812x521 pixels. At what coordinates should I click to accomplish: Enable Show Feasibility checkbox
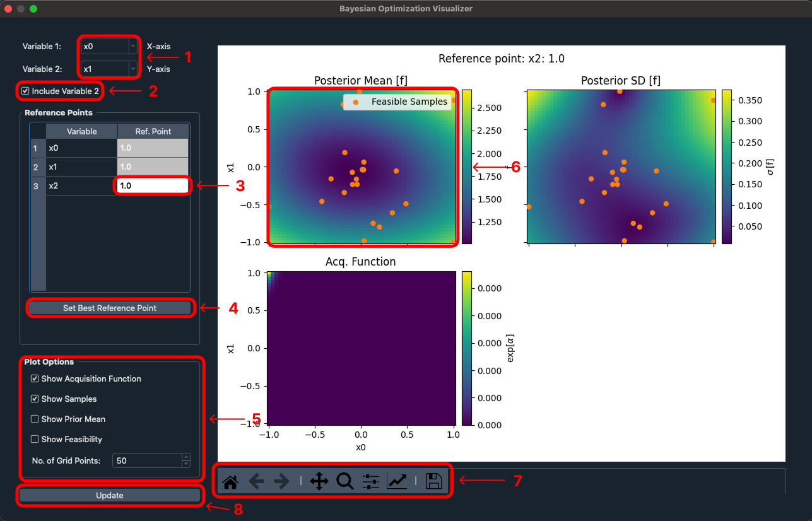click(x=35, y=440)
